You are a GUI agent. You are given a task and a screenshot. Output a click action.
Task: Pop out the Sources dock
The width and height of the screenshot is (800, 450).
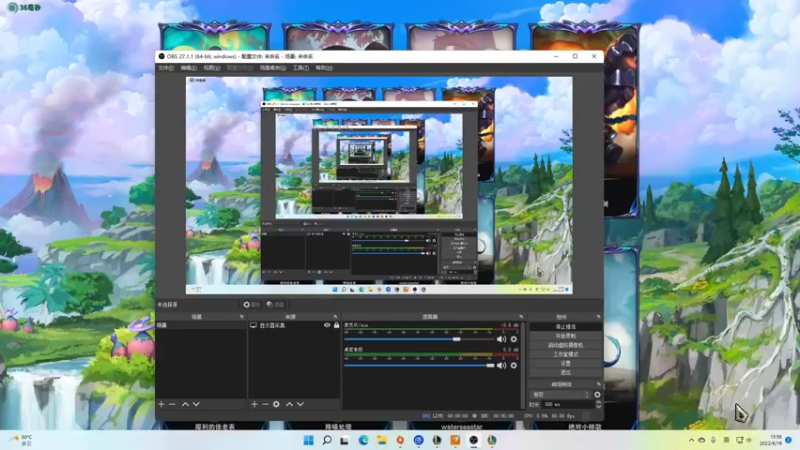[335, 317]
